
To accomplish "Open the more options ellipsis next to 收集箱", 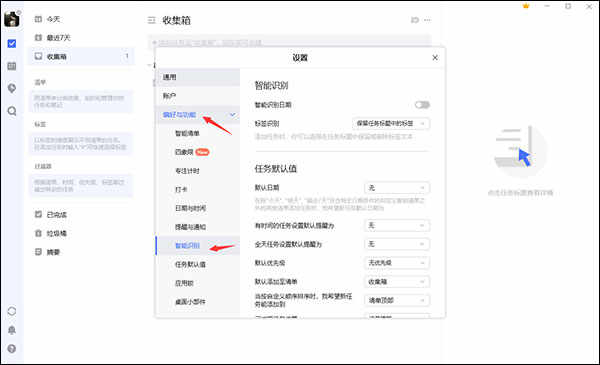I will click(427, 20).
